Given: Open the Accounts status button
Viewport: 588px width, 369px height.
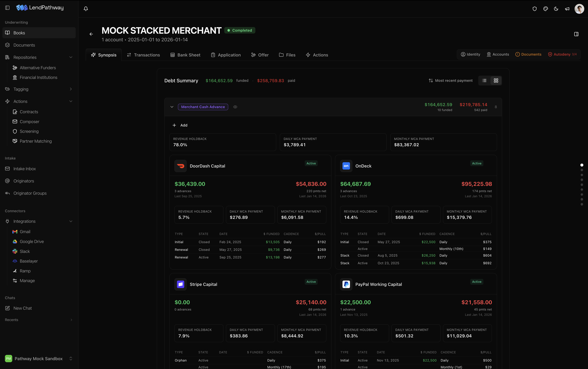Looking at the screenshot, I should click(x=498, y=54).
